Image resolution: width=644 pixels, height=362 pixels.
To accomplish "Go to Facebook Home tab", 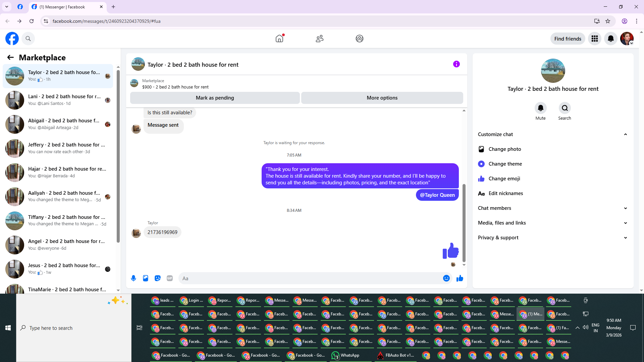I will [x=279, y=39].
